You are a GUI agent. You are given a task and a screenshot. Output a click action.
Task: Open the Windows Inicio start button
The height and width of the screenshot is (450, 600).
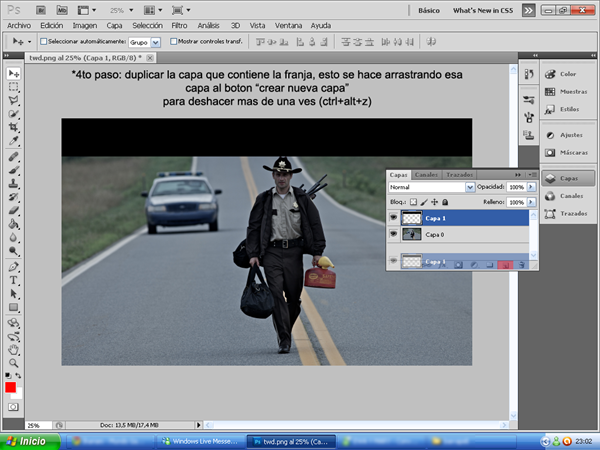coord(27,440)
